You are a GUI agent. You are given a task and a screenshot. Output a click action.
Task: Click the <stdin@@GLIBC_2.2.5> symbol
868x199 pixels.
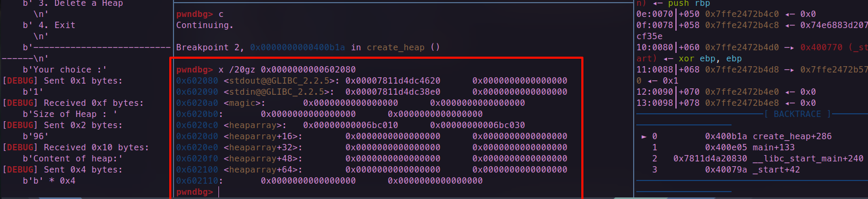[279, 92]
